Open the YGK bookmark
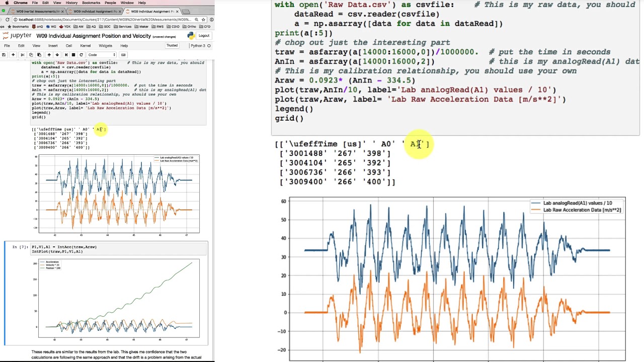This screenshot has width=644, height=362. pyautogui.click(x=65, y=27)
